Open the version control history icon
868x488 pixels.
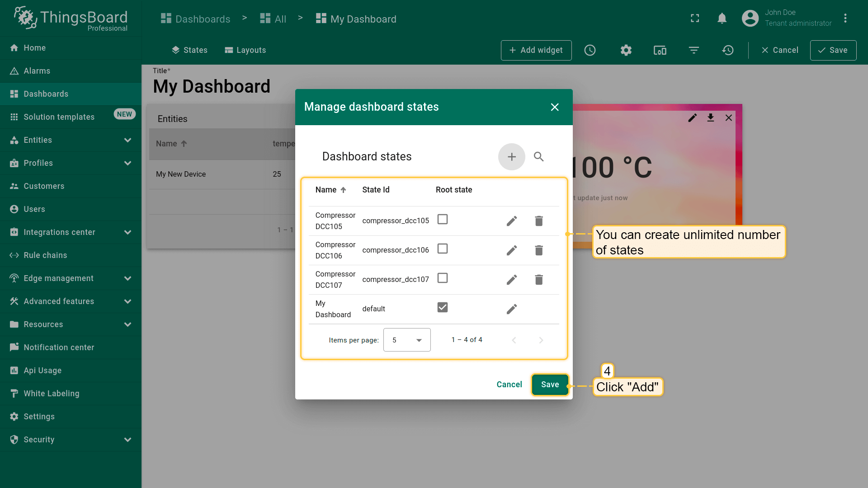pyautogui.click(x=727, y=50)
